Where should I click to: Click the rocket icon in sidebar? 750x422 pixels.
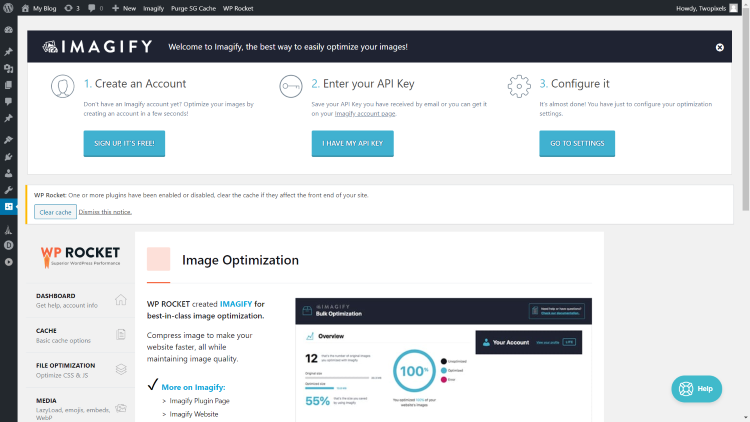(8, 230)
